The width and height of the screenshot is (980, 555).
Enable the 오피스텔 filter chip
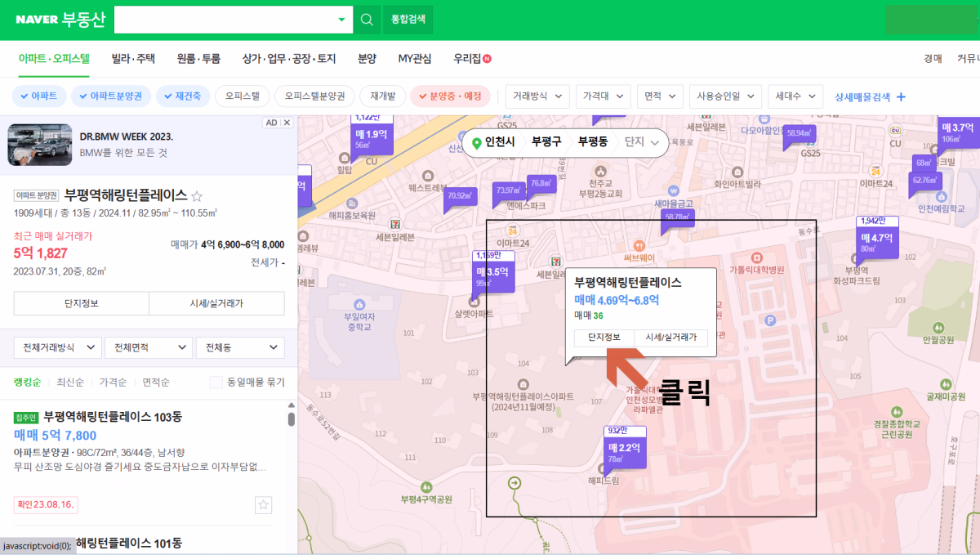click(x=242, y=96)
